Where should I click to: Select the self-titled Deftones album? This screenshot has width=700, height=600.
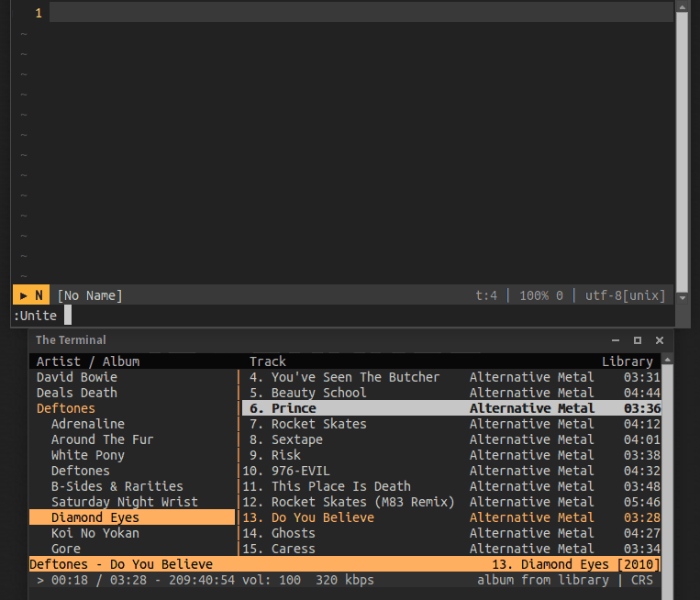81,471
